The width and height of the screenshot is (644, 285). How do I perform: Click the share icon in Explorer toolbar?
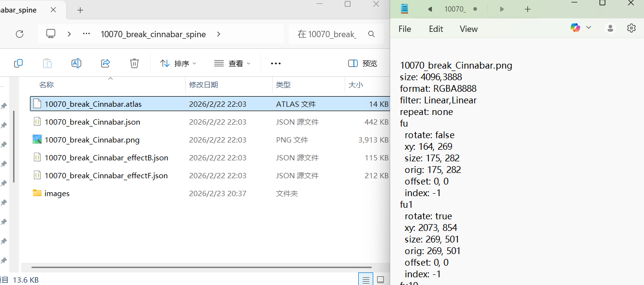[105, 63]
